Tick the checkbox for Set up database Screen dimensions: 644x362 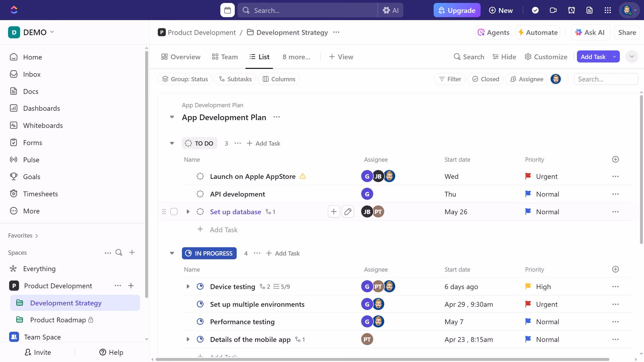point(174,212)
